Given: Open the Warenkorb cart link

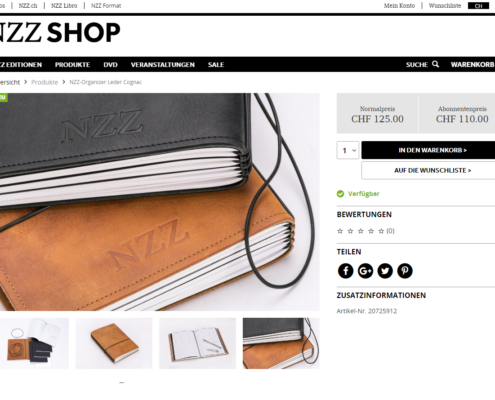Looking at the screenshot, I should [x=473, y=65].
